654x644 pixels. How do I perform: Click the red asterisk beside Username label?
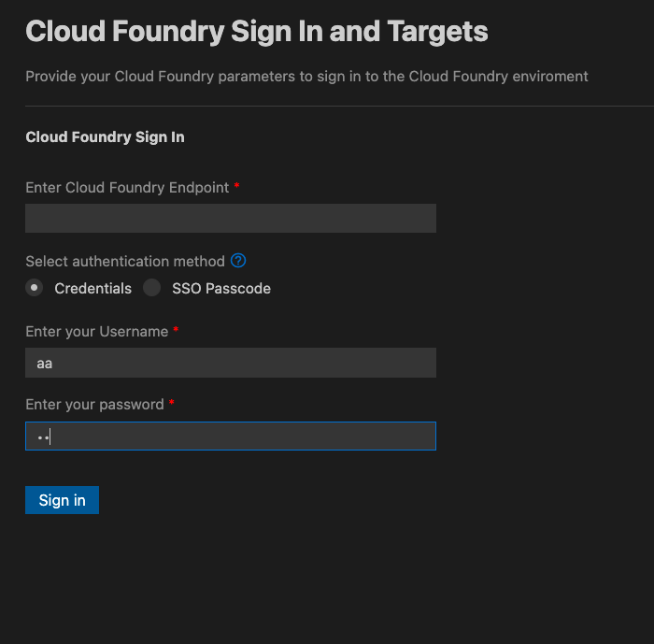coord(176,329)
